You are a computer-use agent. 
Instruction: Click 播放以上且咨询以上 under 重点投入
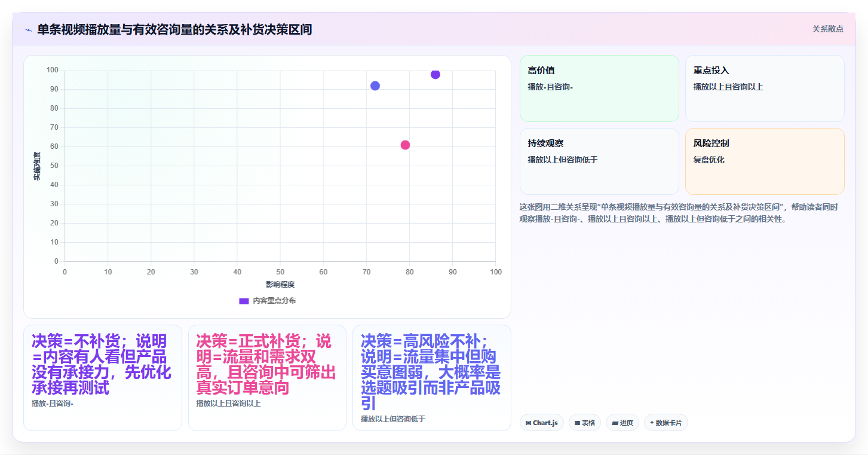[x=728, y=87]
